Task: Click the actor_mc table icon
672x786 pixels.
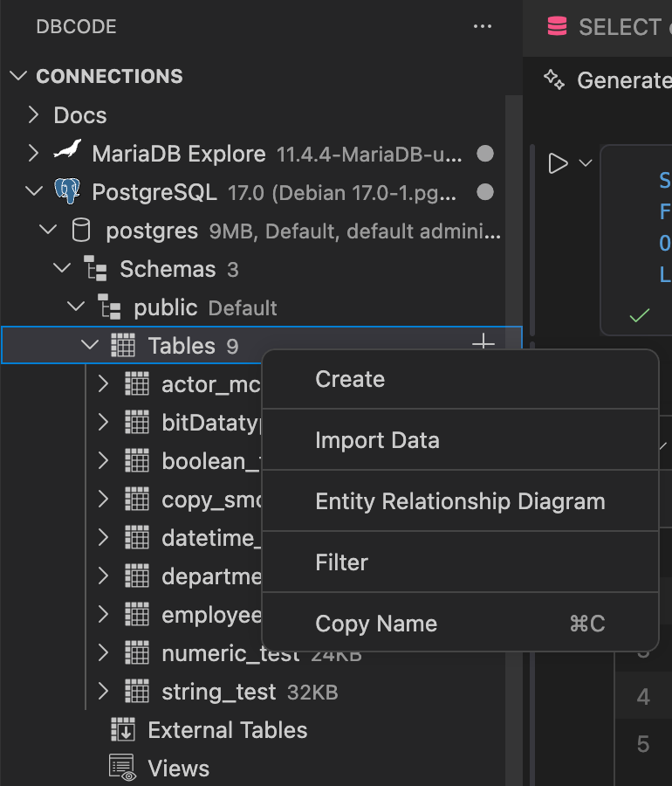Action: tap(137, 383)
